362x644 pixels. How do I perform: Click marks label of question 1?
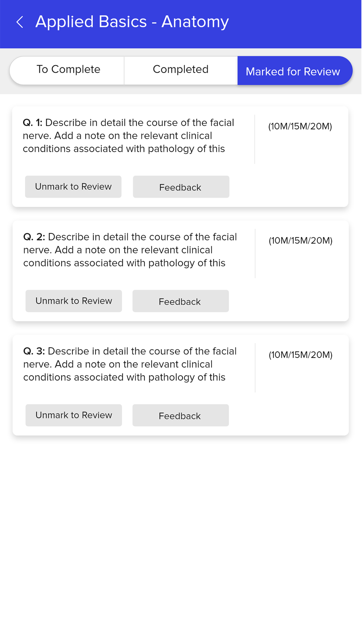(300, 126)
